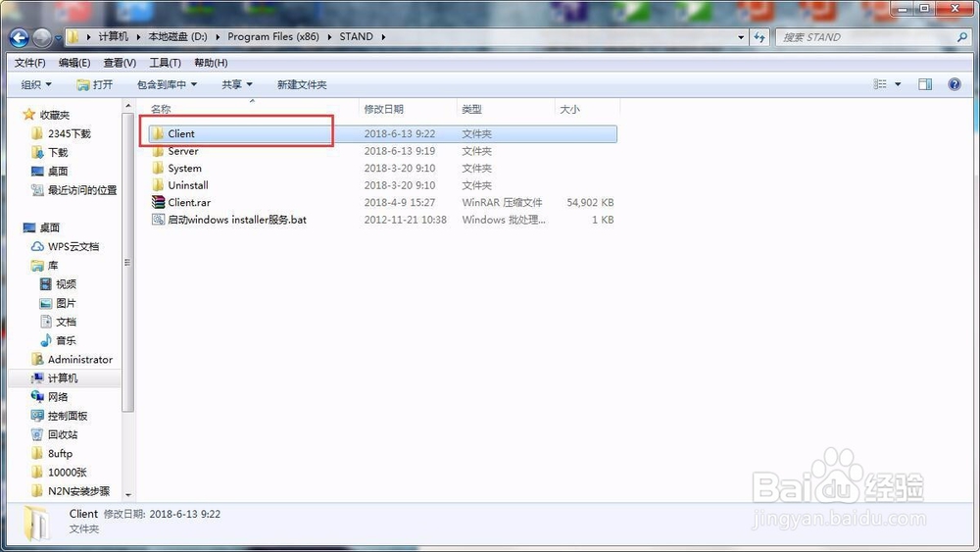Sort by the 大小 column header

(569, 110)
